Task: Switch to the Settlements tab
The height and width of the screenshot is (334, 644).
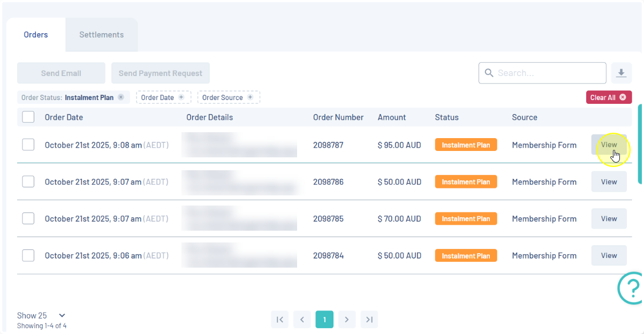Action: pos(102,35)
